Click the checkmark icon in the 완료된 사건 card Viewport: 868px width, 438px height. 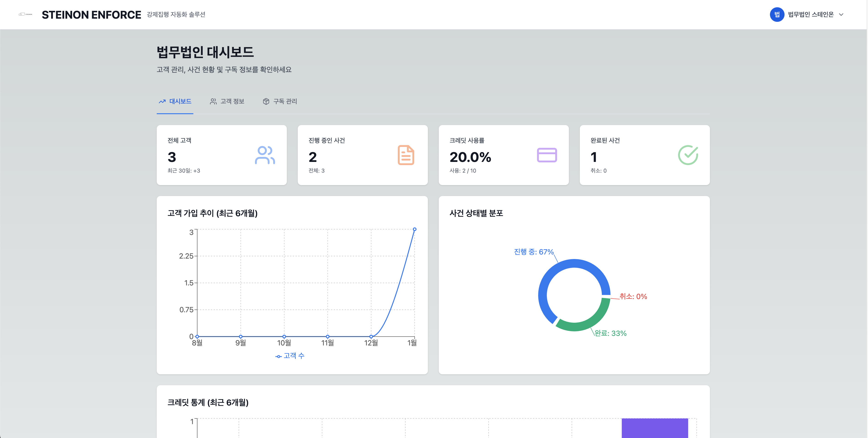point(688,155)
